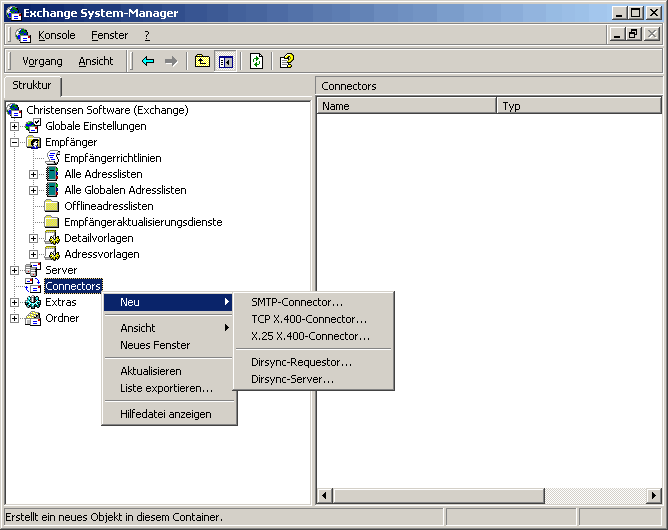This screenshot has width=668, height=530.
Task: Click the Detailvorlagen icon
Action: (x=52, y=238)
